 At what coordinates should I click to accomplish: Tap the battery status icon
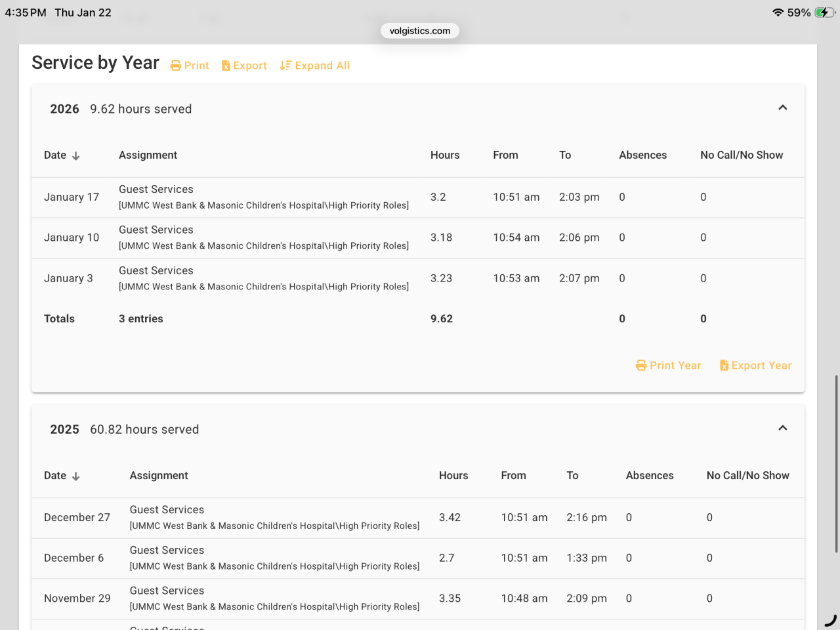825,12
